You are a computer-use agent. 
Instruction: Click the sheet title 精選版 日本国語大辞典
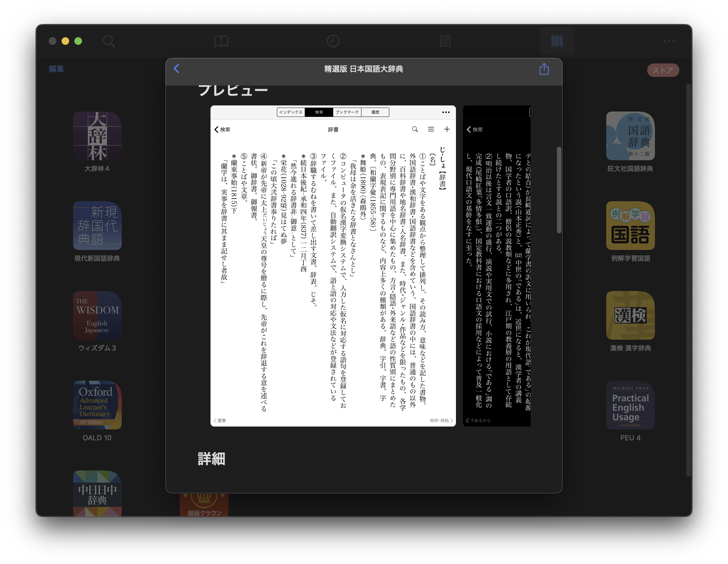point(364,69)
